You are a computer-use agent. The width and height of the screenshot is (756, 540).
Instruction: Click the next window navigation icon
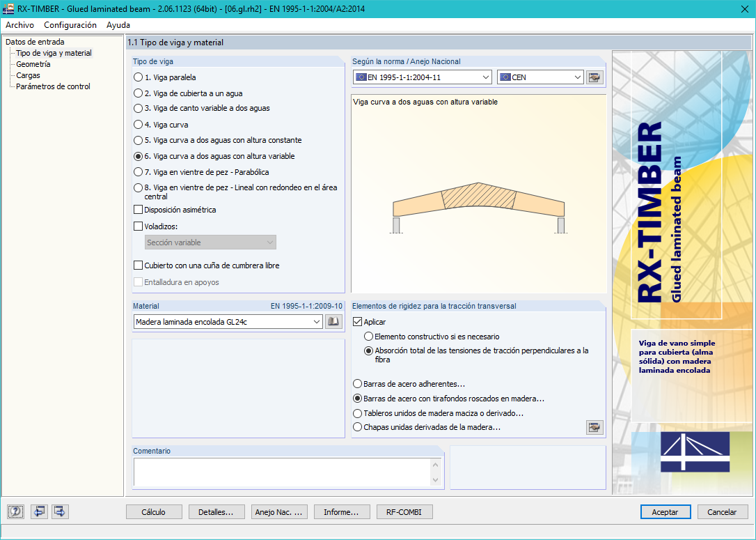[59, 511]
